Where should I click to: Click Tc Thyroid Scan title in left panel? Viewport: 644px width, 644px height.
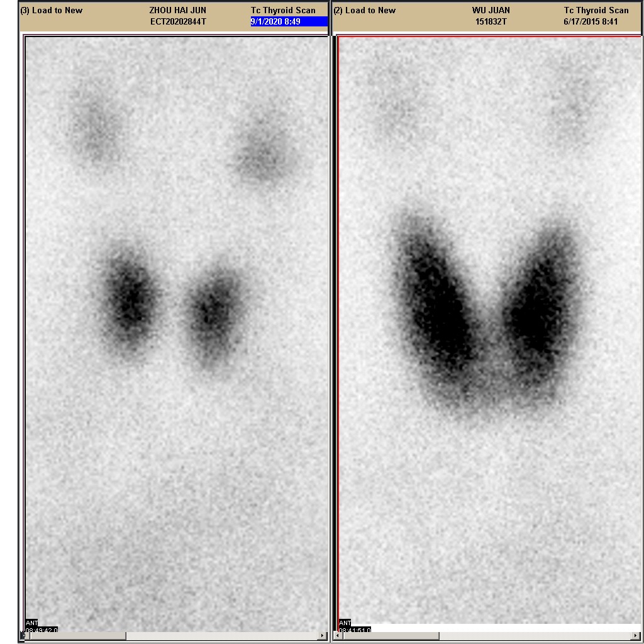point(284,10)
